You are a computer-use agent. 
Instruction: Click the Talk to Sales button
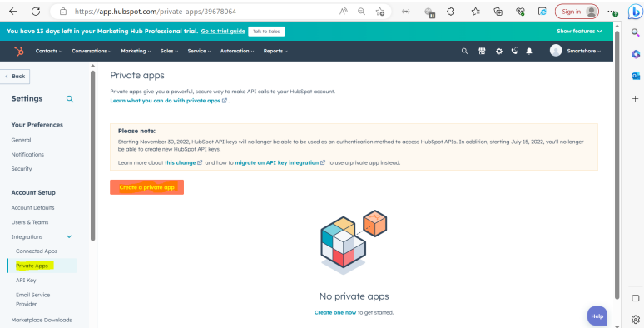click(266, 32)
